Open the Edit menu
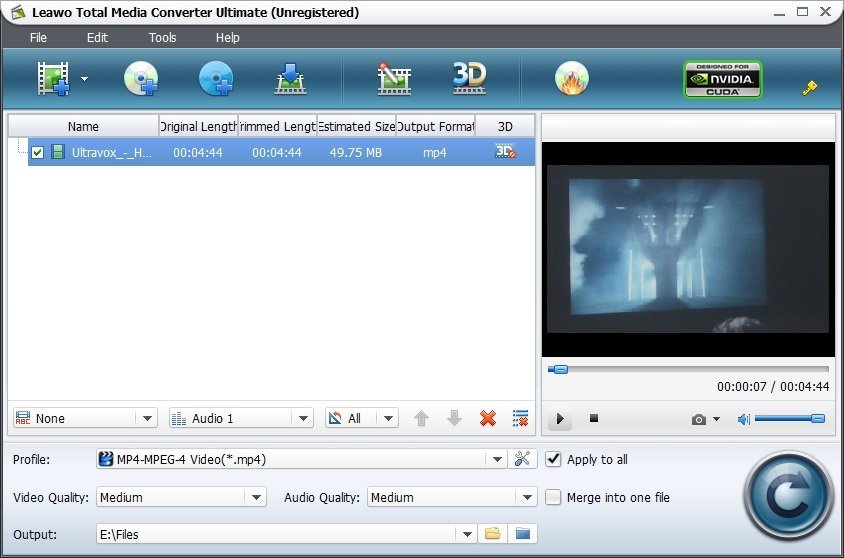 tap(97, 38)
